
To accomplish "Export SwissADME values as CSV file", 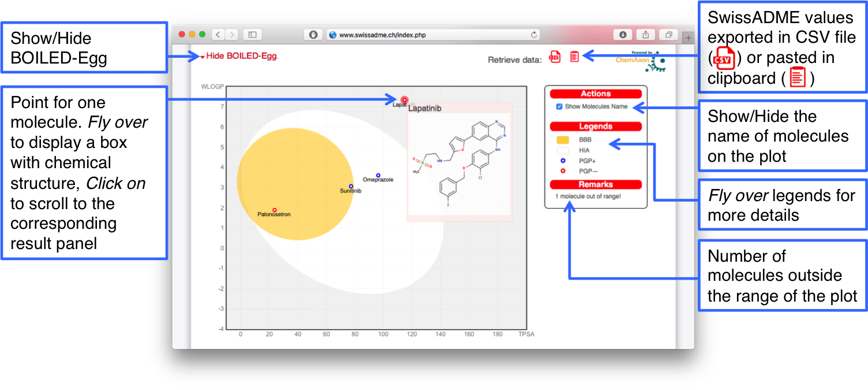I will [x=555, y=57].
